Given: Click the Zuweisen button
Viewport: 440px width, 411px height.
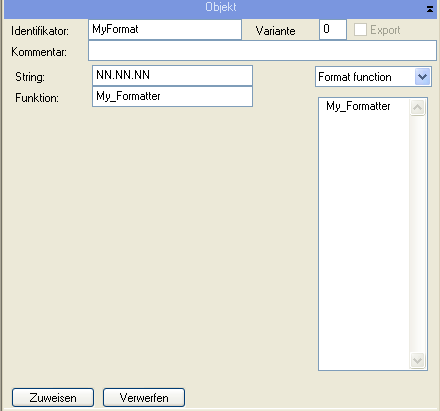Looking at the screenshot, I should (53, 397).
